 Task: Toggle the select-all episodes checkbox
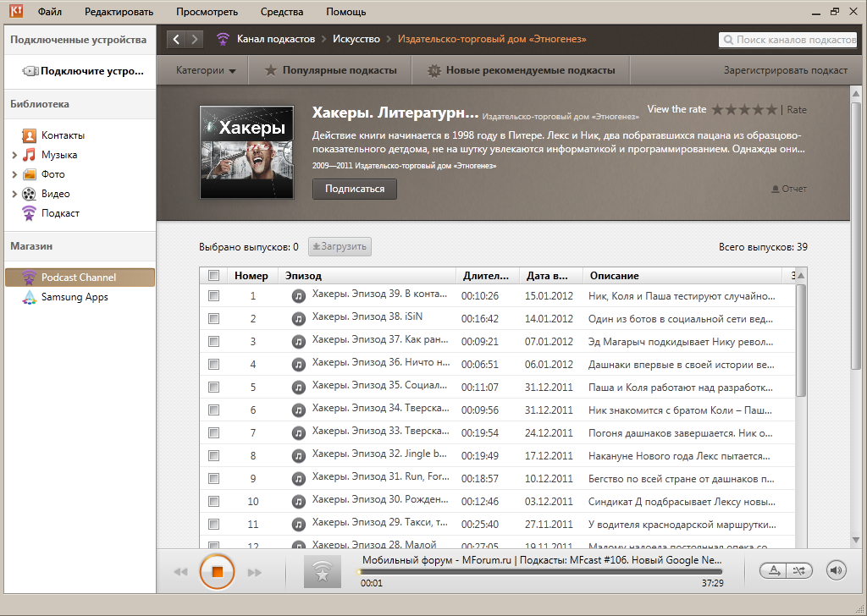tap(214, 275)
